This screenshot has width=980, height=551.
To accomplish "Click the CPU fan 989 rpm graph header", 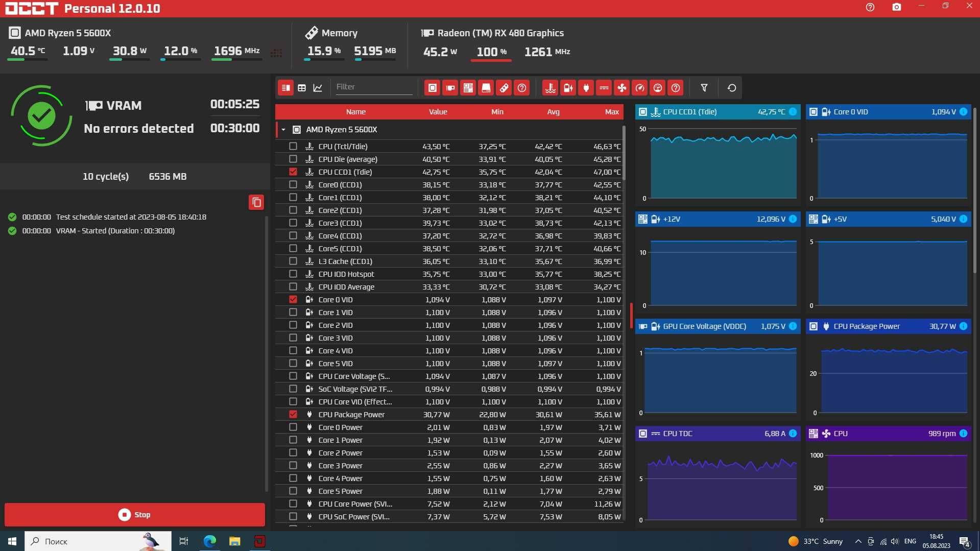I will pyautogui.click(x=888, y=434).
